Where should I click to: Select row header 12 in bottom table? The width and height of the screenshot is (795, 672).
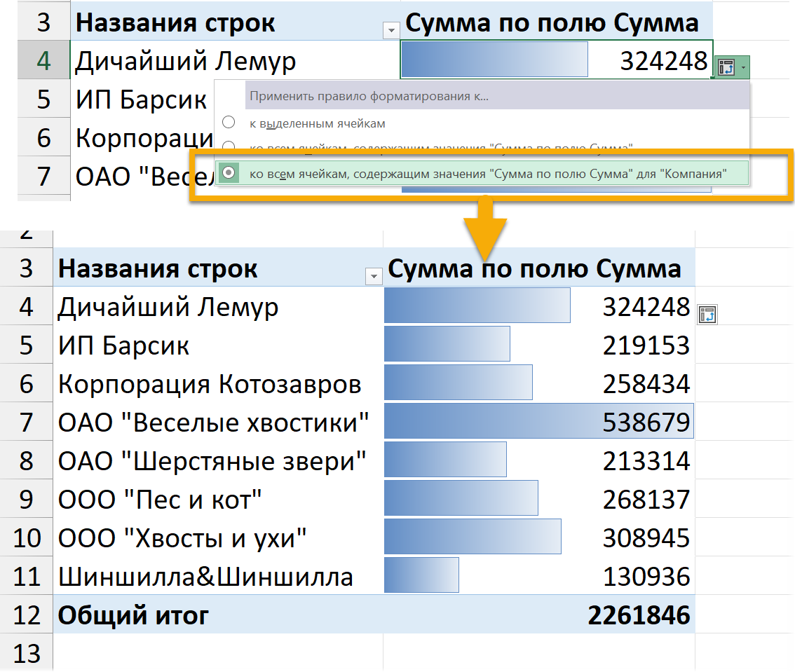27,615
